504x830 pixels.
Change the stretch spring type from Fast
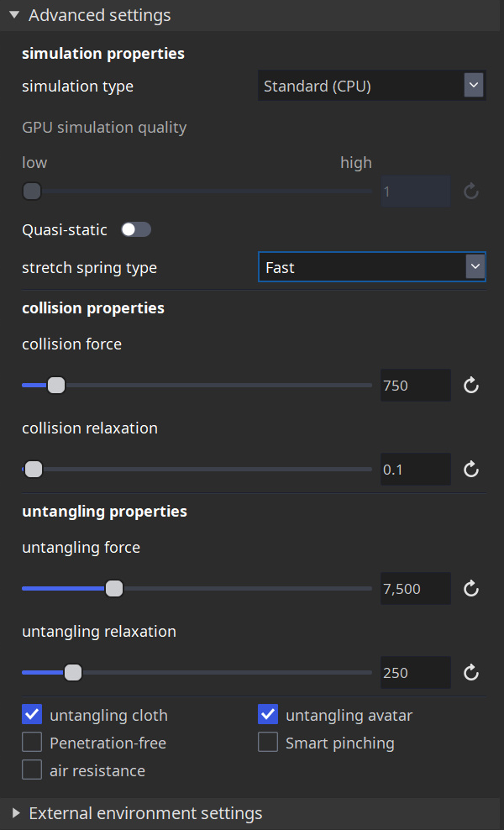click(372, 266)
